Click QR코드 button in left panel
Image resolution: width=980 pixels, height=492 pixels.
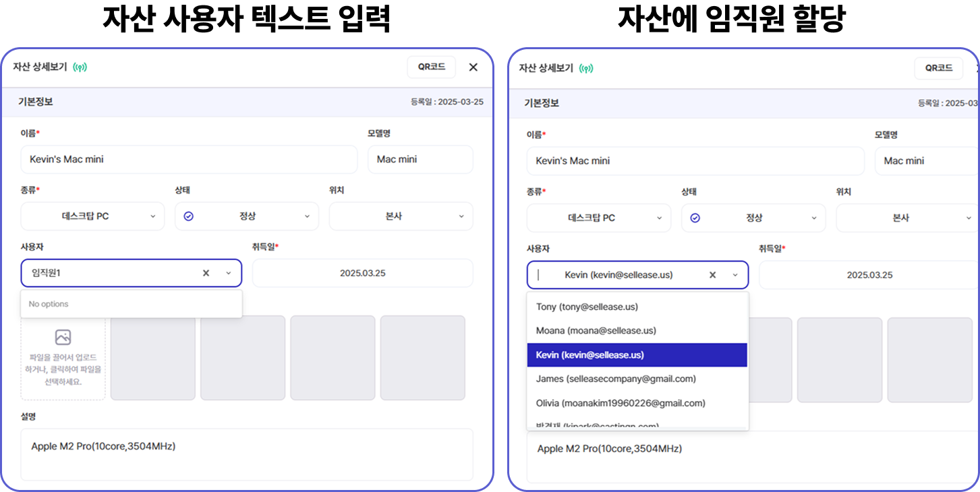[x=432, y=67]
